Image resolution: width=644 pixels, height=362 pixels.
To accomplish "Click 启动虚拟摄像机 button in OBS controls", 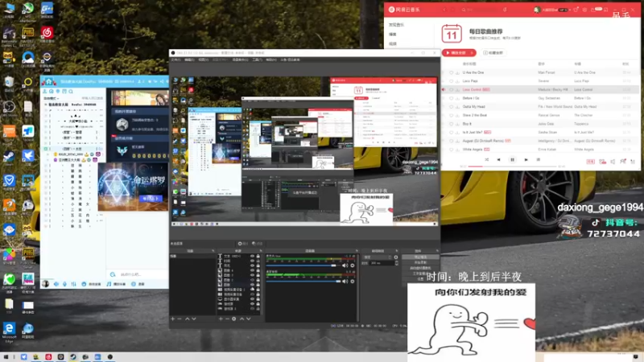I will [x=420, y=268].
